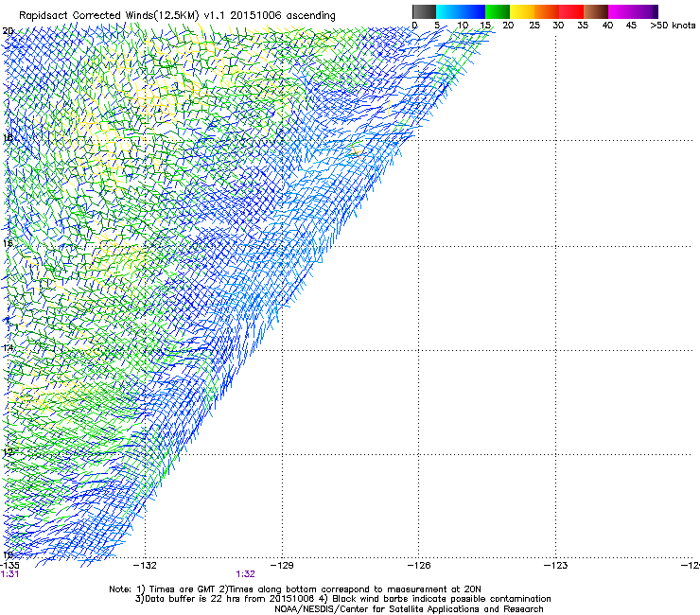Click the 20 latitude label at top left
This screenshot has height=615, width=700.
coord(8,31)
